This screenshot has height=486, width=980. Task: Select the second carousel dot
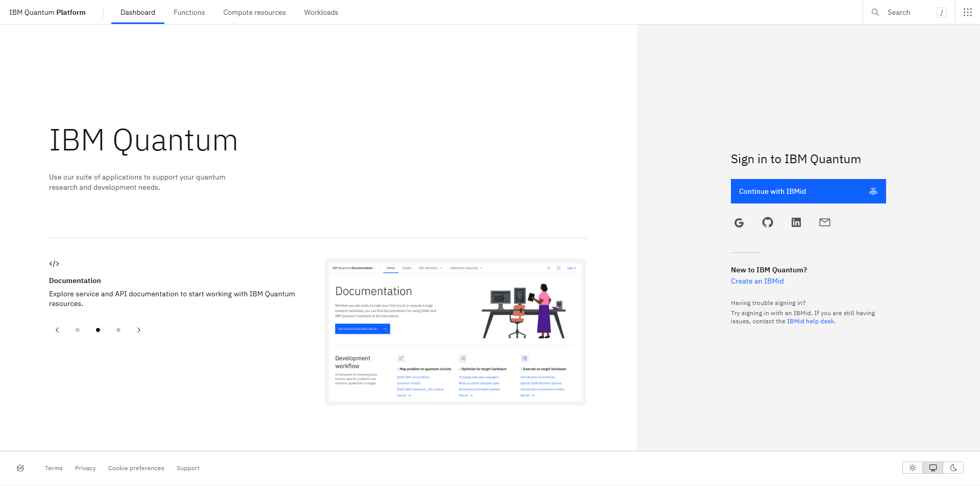tap(98, 330)
